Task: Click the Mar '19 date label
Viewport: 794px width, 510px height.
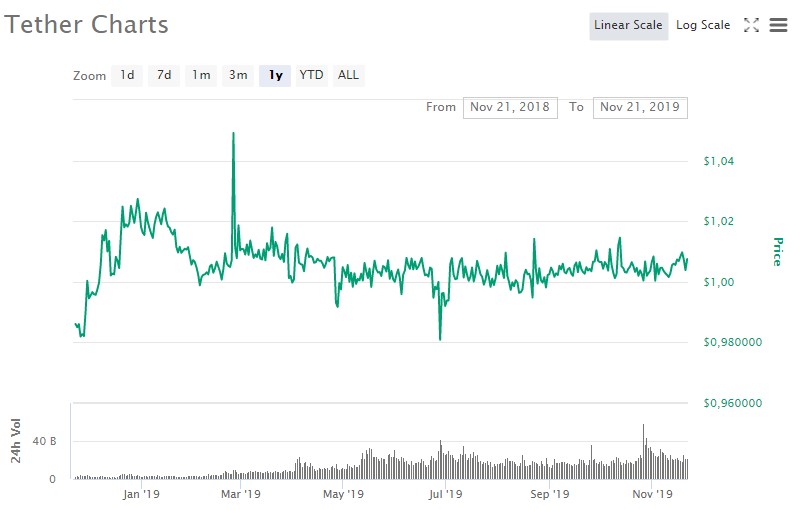Action: [241, 494]
